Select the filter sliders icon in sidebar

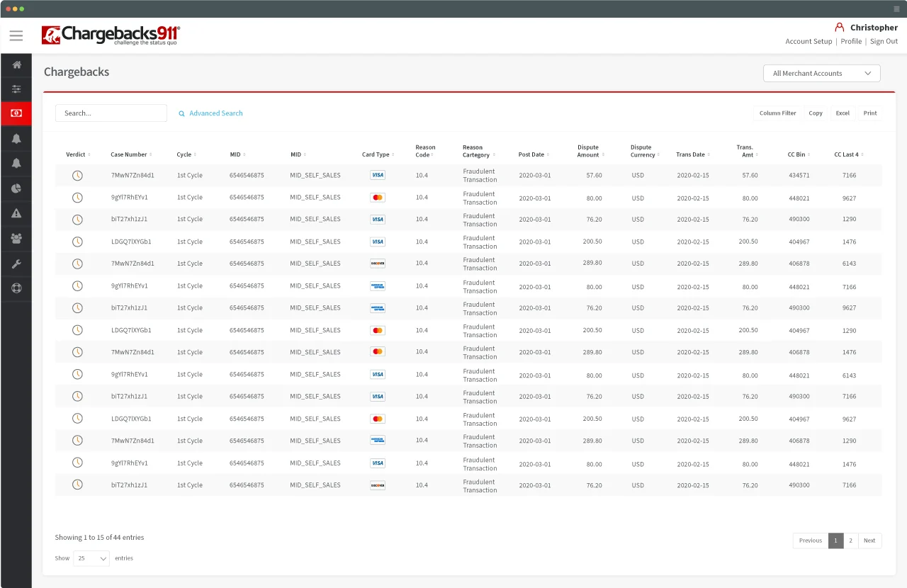(16, 89)
